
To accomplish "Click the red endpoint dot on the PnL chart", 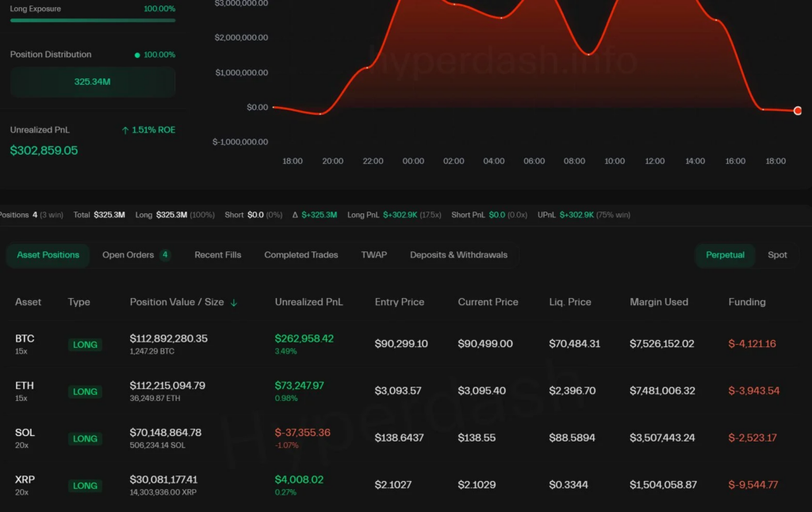I will [x=798, y=111].
